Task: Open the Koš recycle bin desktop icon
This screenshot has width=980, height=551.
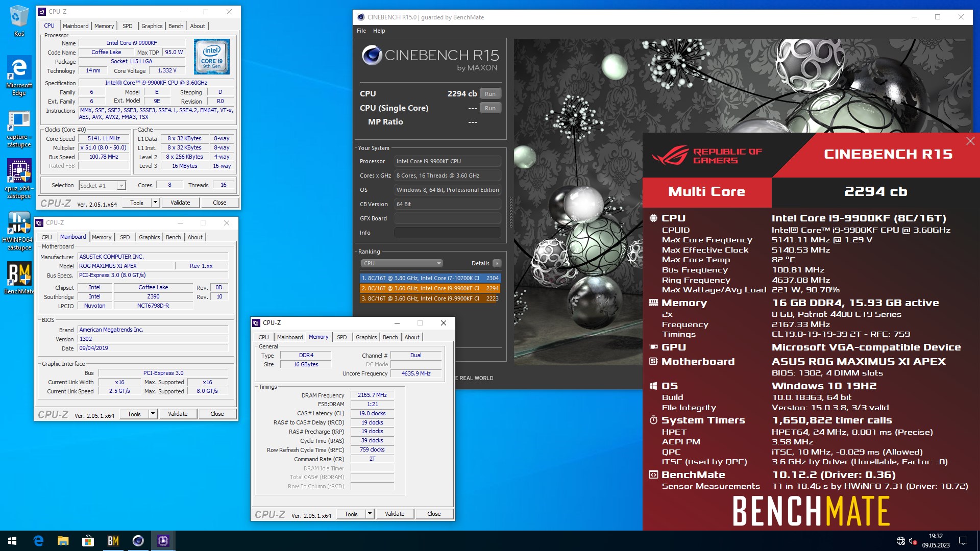Action: click(19, 21)
